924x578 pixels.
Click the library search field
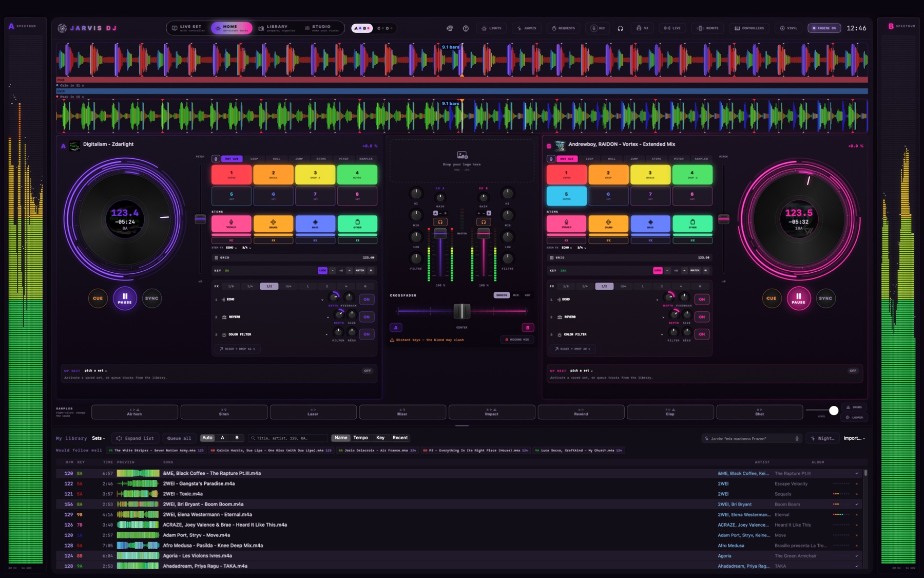click(288, 438)
